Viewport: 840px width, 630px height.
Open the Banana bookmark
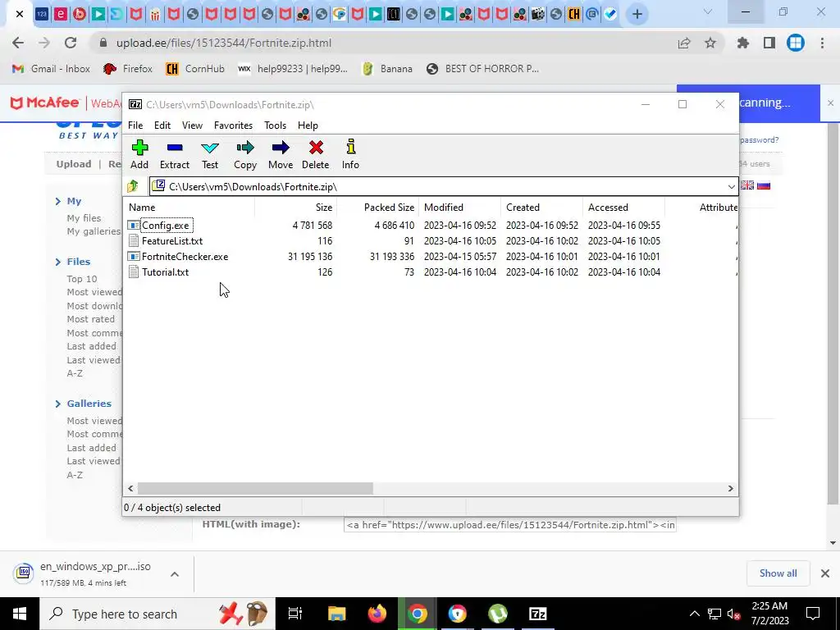(388, 69)
